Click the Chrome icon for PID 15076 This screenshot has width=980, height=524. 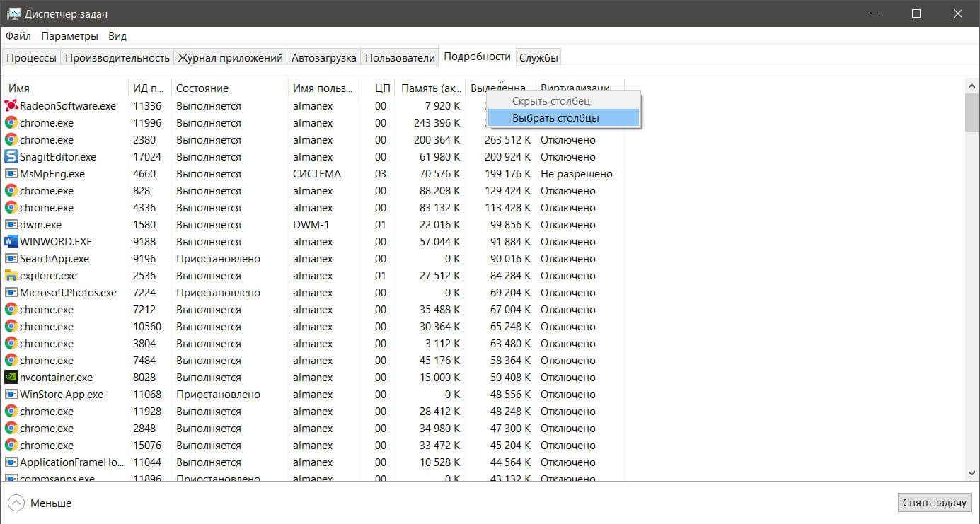coord(11,446)
